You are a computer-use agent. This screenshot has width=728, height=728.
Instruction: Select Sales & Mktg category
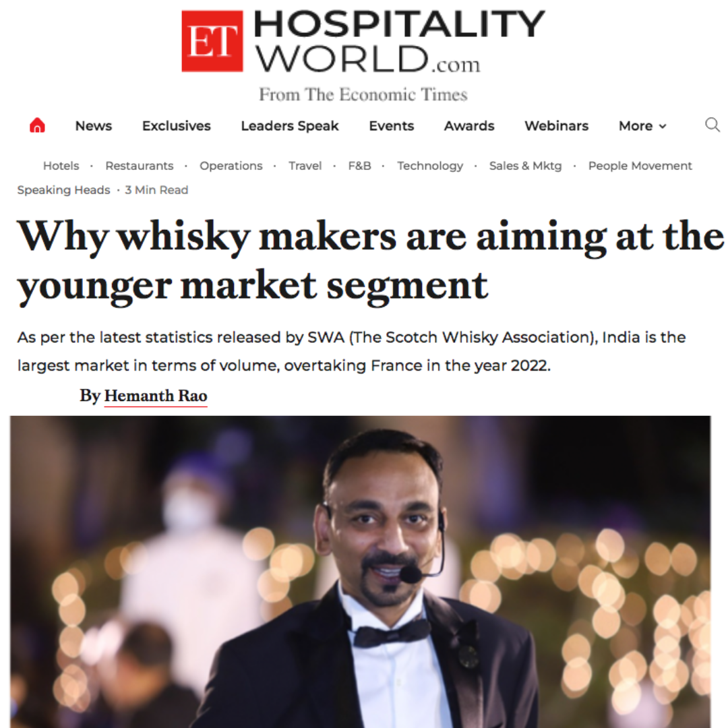[526, 166]
